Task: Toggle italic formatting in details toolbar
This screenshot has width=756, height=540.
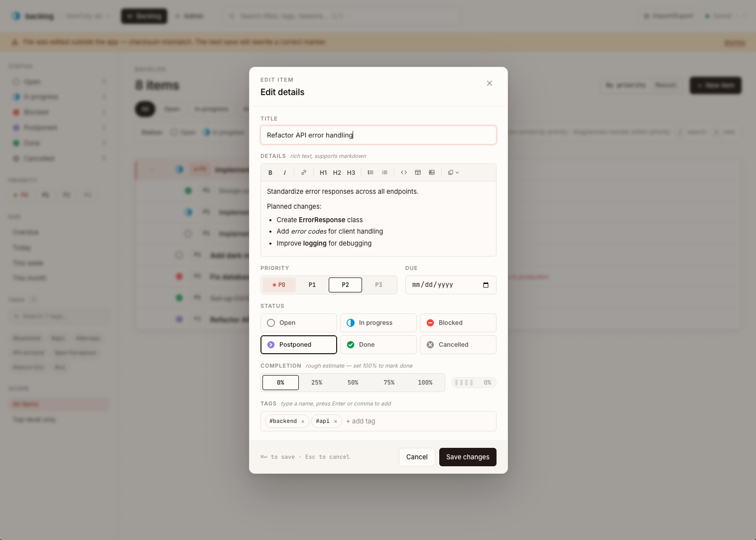Action: [x=284, y=172]
